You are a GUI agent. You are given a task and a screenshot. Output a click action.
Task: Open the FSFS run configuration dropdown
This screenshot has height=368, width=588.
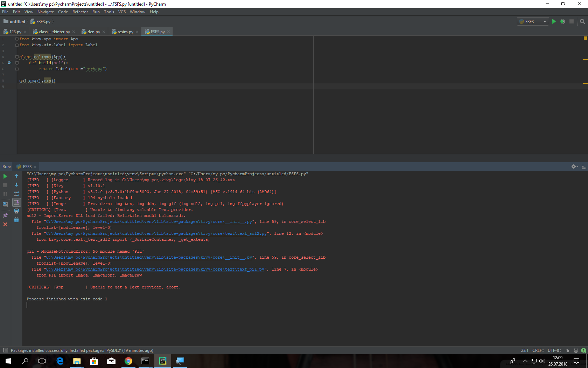click(x=533, y=22)
